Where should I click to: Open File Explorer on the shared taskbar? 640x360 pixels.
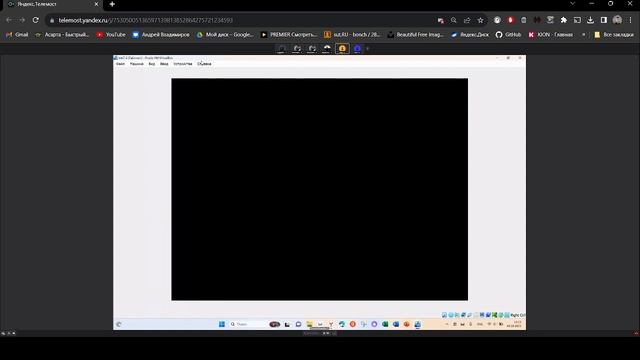point(309,324)
